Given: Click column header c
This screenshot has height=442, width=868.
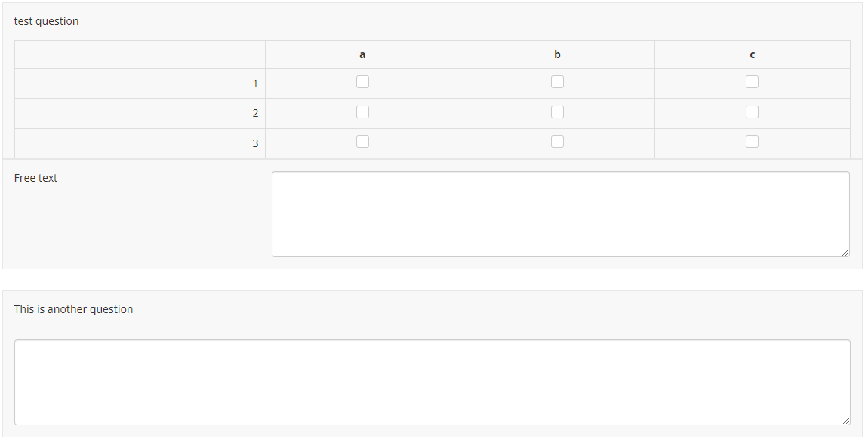Looking at the screenshot, I should coord(752,54).
